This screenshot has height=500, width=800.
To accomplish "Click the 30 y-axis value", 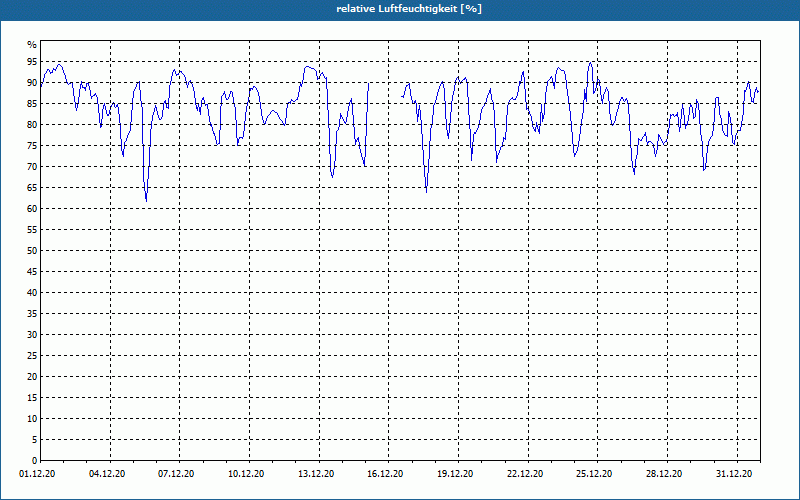I will [32, 335].
